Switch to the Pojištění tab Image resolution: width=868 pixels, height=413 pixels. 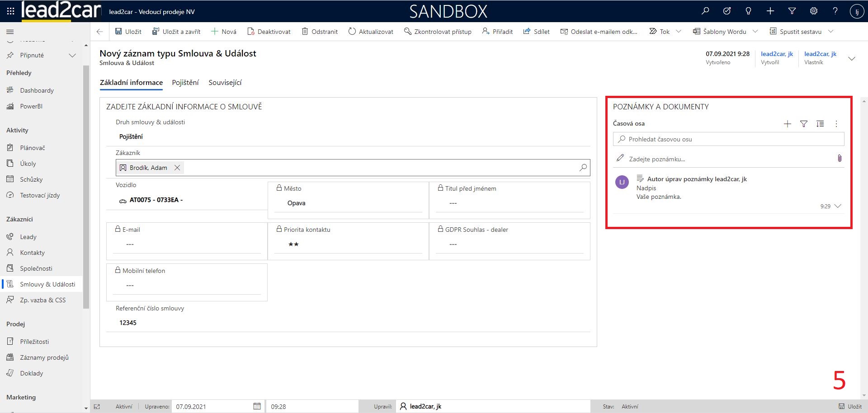185,82
